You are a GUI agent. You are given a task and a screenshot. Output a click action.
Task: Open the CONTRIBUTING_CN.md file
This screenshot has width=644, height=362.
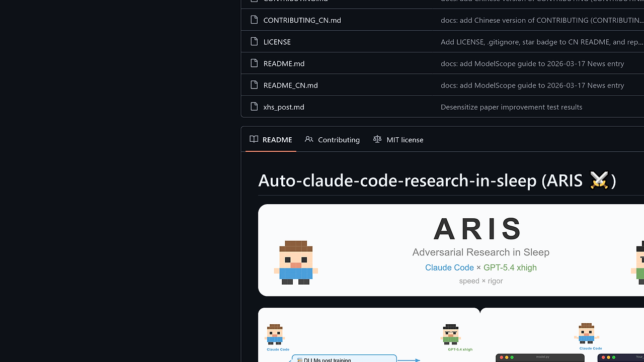[x=302, y=20]
